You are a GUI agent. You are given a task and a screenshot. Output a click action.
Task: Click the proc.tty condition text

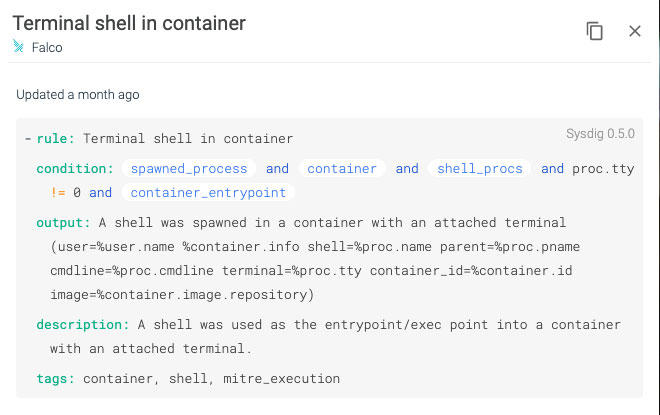(603, 169)
